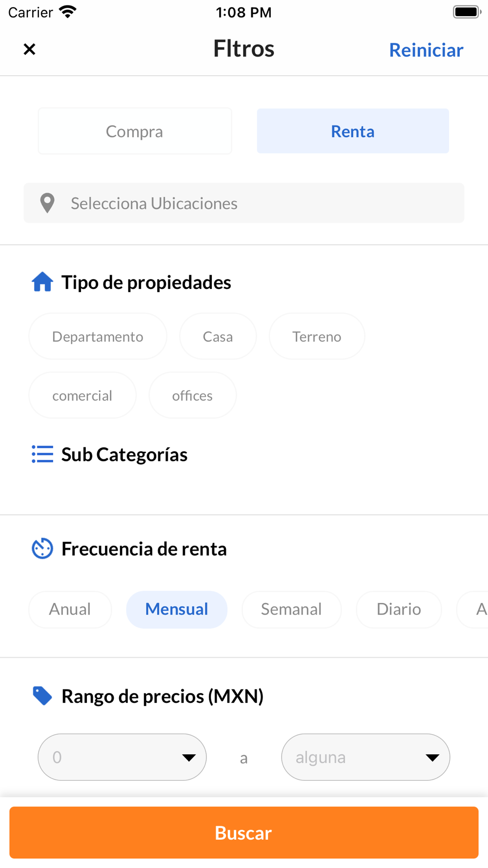Tap the list icon beside Sub Categorías
This screenshot has width=488, height=868.
tap(42, 454)
